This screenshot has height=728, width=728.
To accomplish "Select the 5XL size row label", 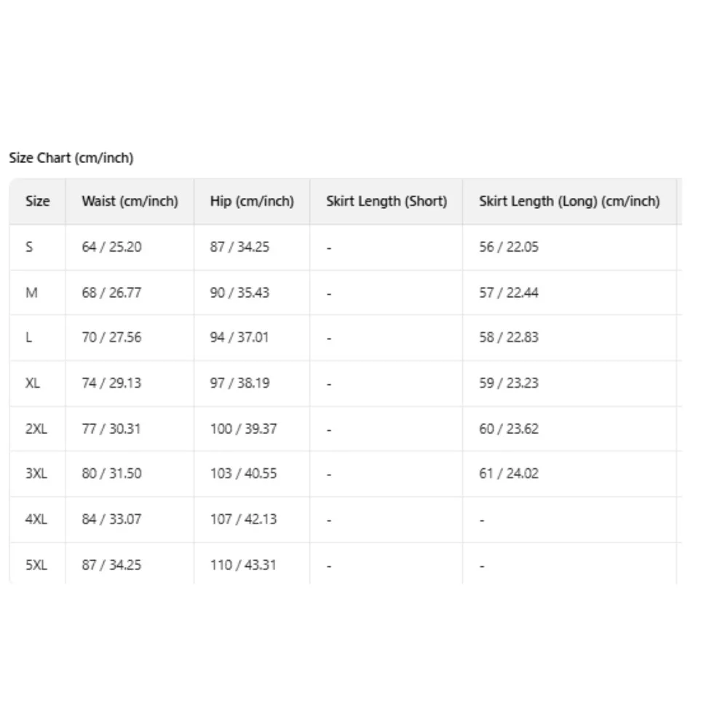I will point(36,565).
